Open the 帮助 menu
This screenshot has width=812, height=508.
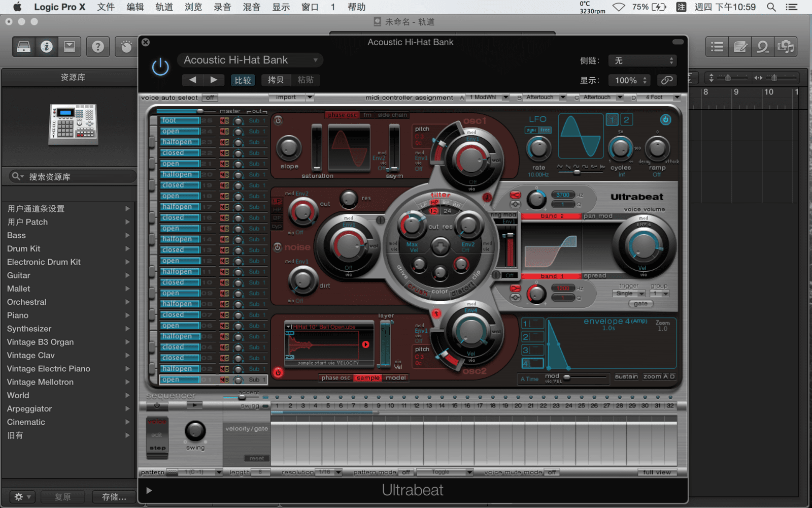(x=356, y=7)
